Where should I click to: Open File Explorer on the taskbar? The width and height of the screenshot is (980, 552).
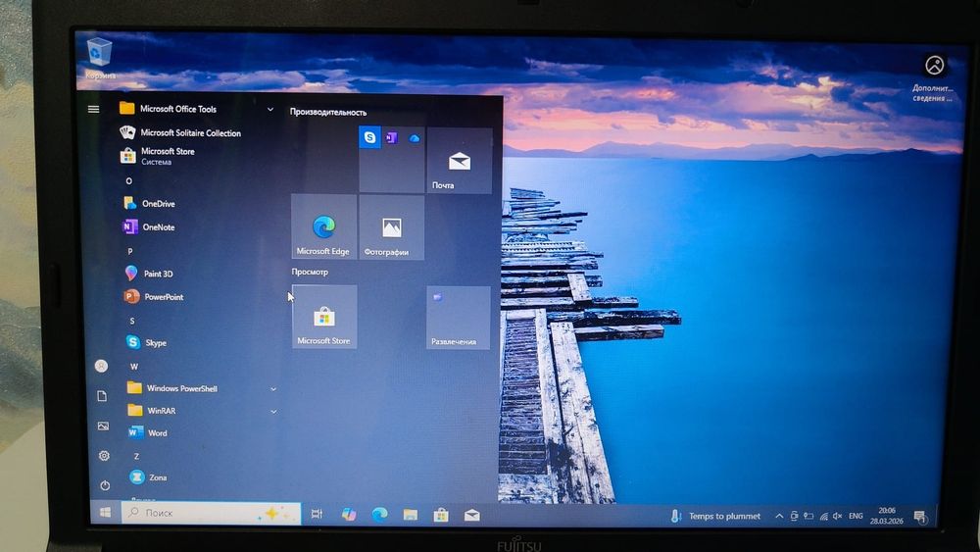[410, 515]
